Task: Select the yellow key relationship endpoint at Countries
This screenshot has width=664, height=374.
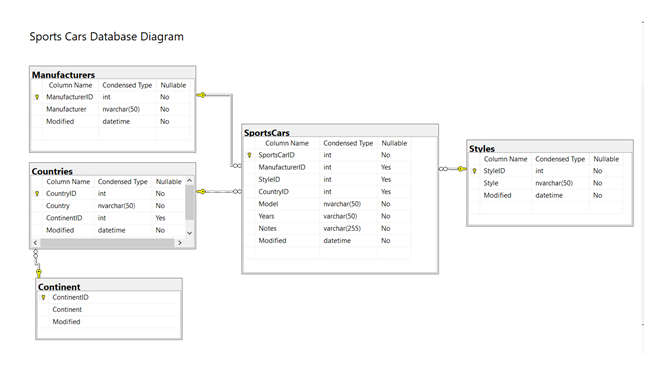Action: [202, 191]
